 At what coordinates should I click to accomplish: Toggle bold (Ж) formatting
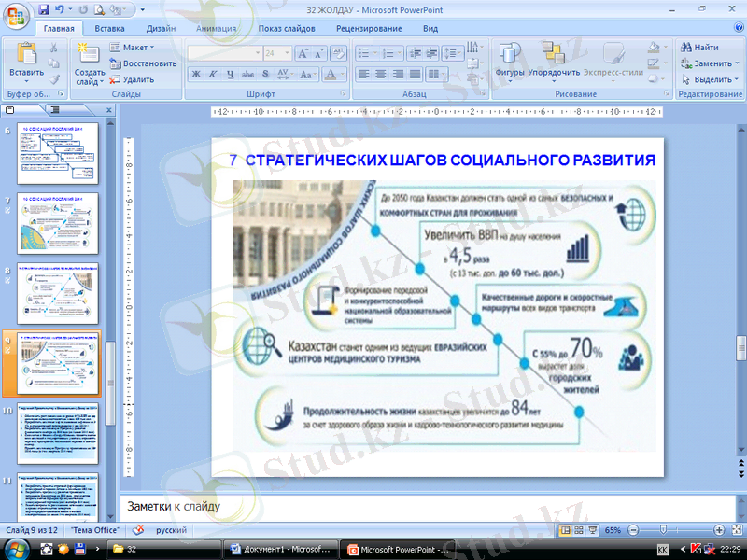point(197,74)
